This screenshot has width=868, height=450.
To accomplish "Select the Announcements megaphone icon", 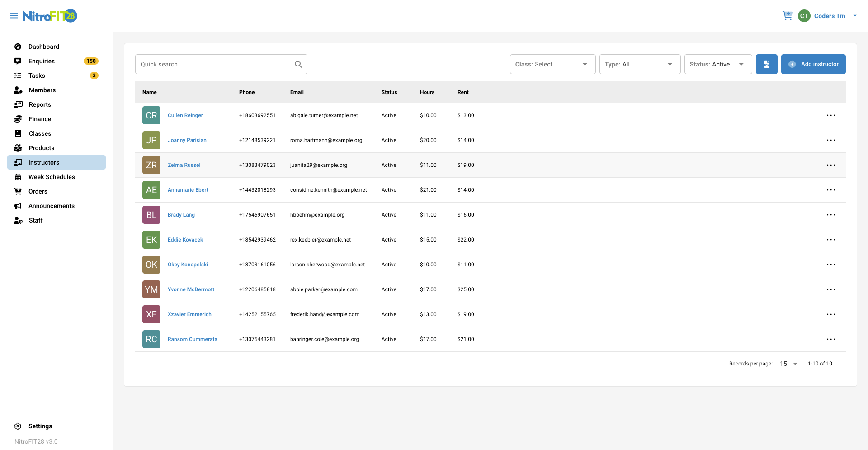I will pos(18,206).
